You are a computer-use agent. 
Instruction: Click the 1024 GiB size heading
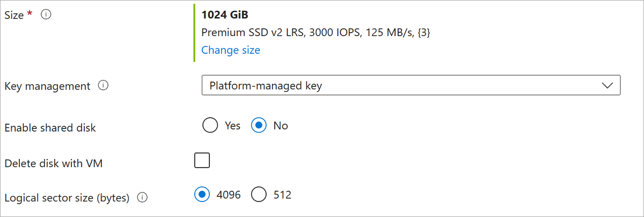pos(225,15)
